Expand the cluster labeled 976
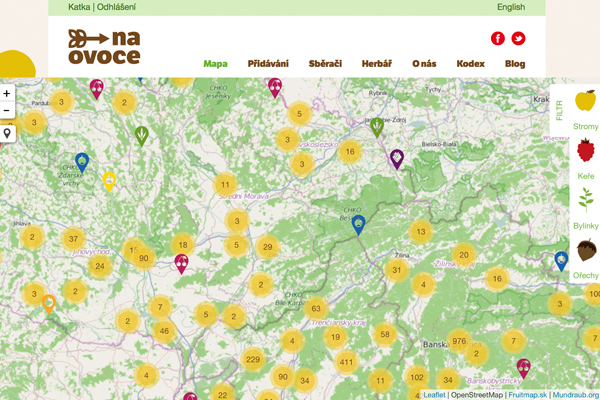Image resolution: width=600 pixels, height=400 pixels. [459, 341]
